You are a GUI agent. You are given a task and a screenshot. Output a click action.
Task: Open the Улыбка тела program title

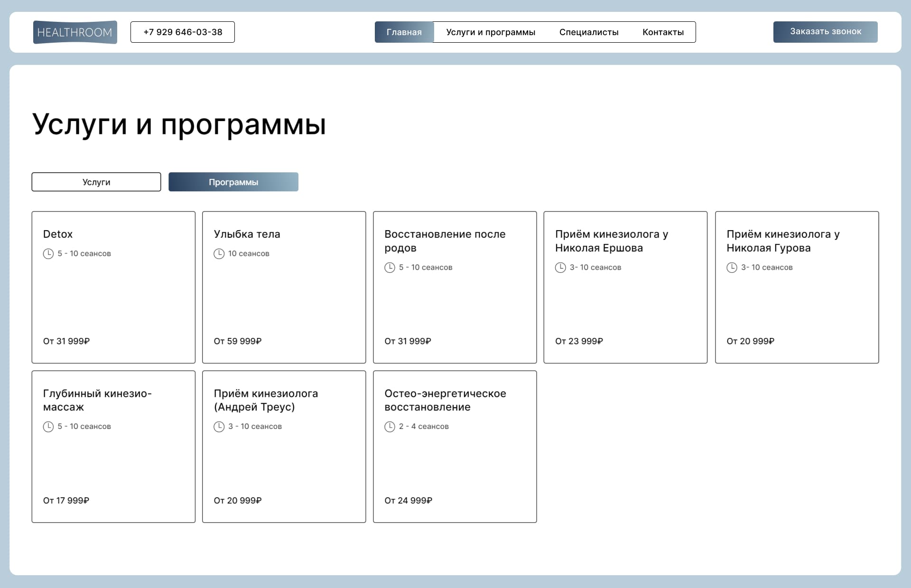[247, 234]
